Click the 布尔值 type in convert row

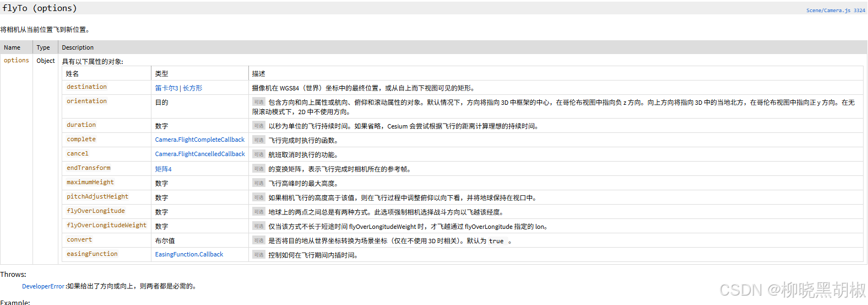click(x=165, y=241)
